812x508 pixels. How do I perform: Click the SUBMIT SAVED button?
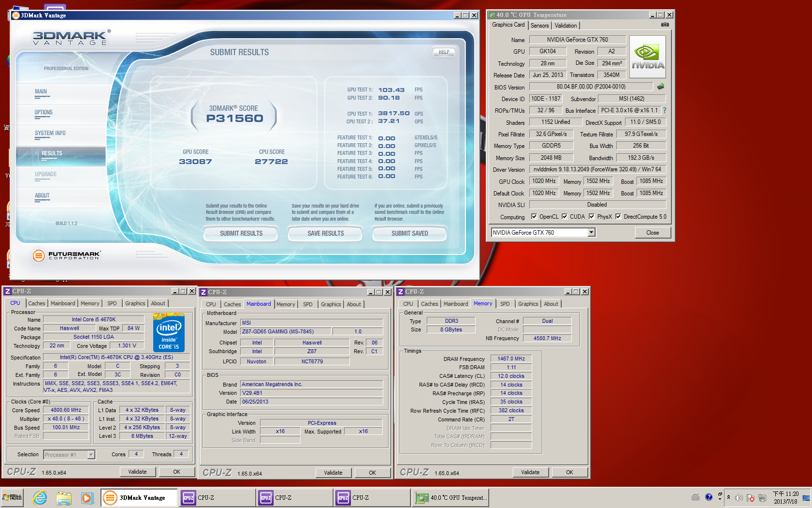coord(409,233)
